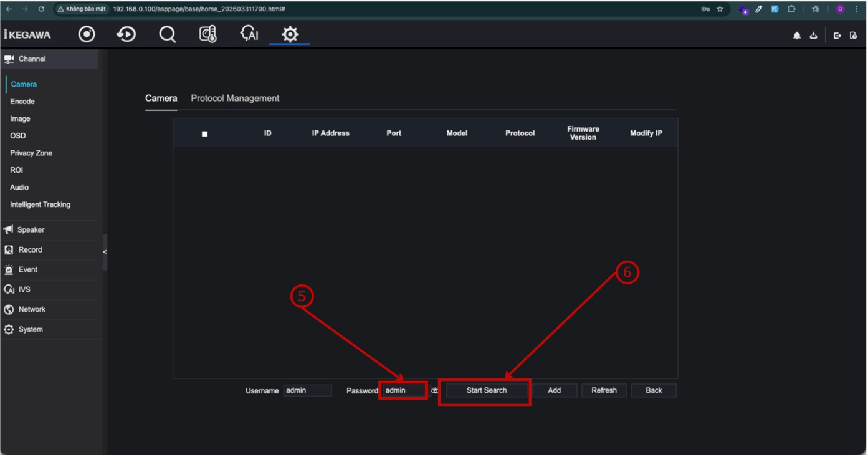Click the Username input field

pyautogui.click(x=307, y=391)
